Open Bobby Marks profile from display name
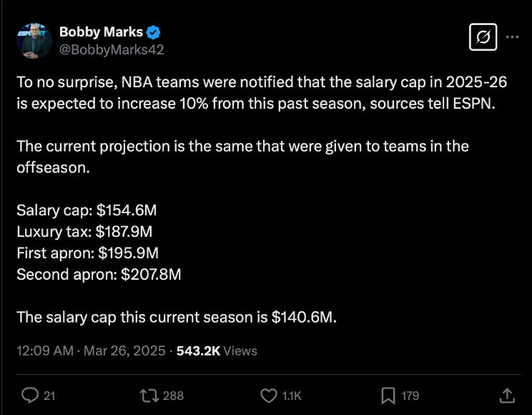The image size is (532, 415). [x=101, y=31]
